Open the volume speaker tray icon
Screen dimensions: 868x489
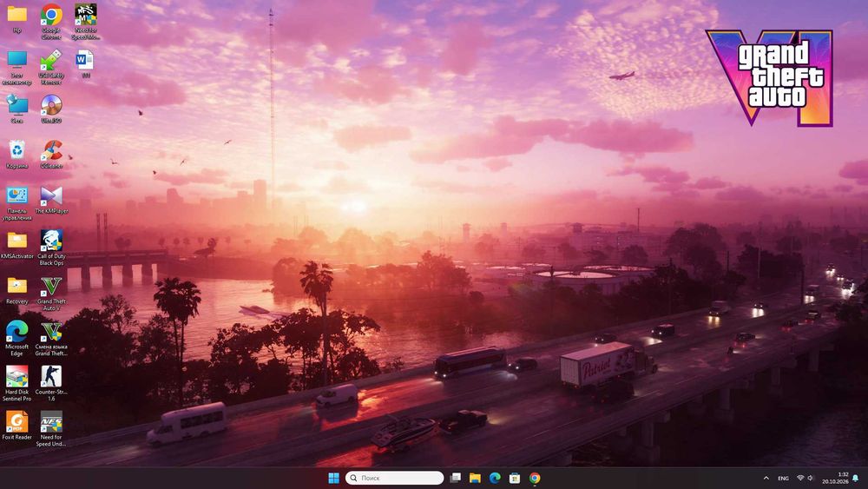[x=811, y=478]
